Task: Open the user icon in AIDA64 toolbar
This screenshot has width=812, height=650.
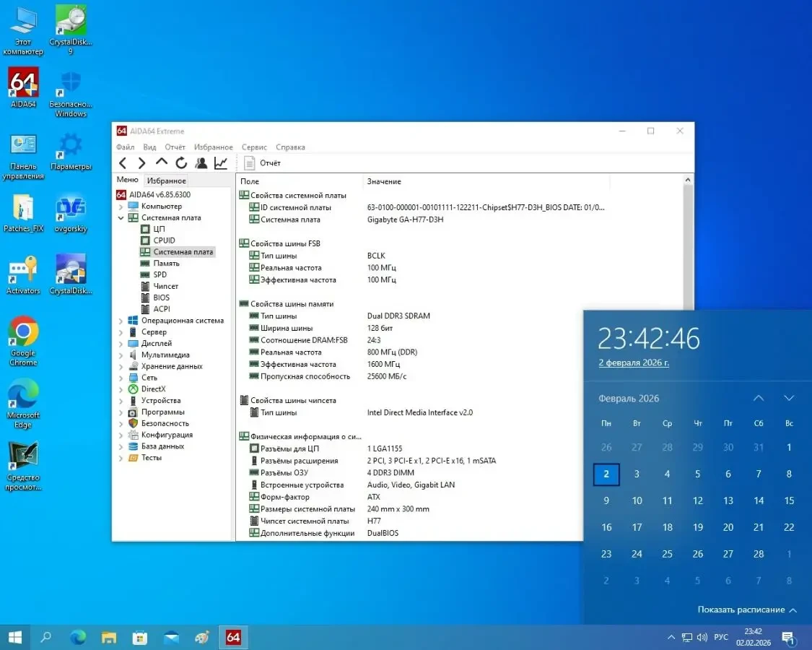Action: [x=201, y=162]
